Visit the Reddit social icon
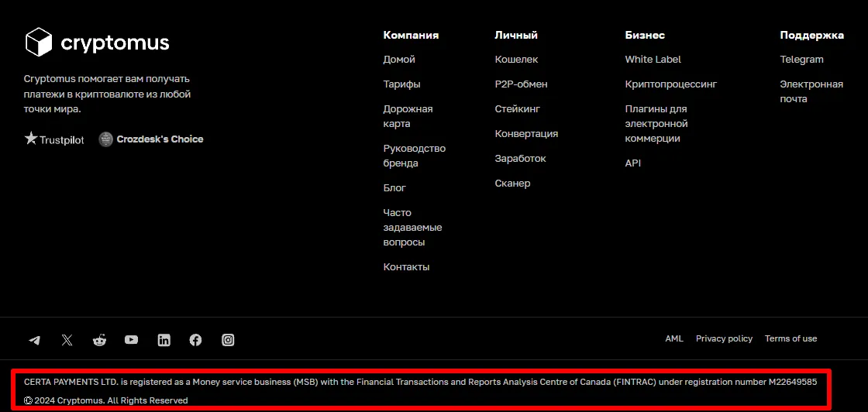This screenshot has height=412, width=868. coord(99,340)
